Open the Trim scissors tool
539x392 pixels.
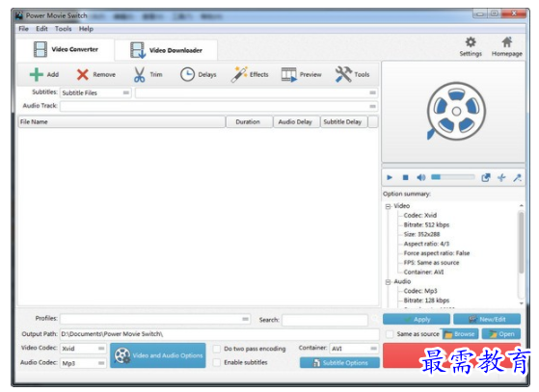[x=148, y=74]
